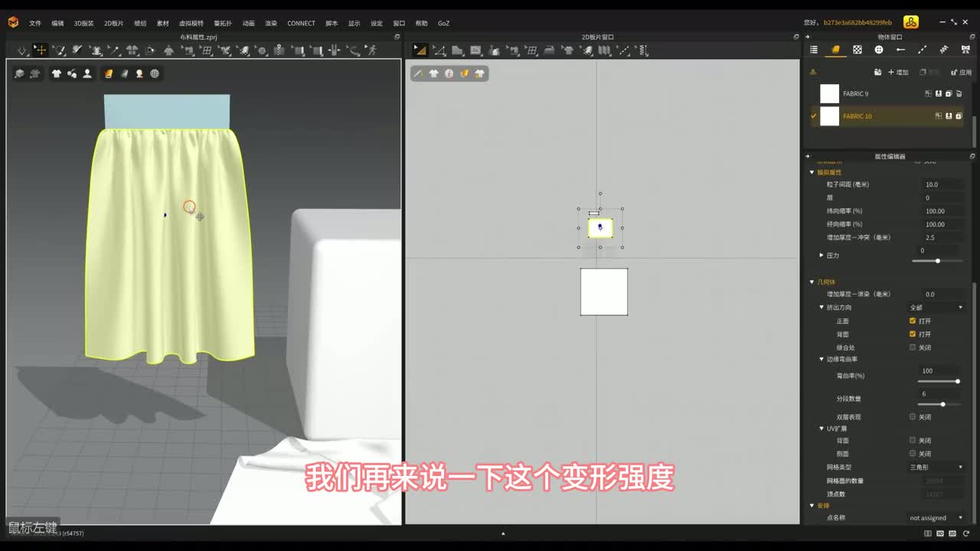Viewport: 980px width, 551px height.
Task: Click the save icon for FABRIC 9
Action: [x=939, y=93]
